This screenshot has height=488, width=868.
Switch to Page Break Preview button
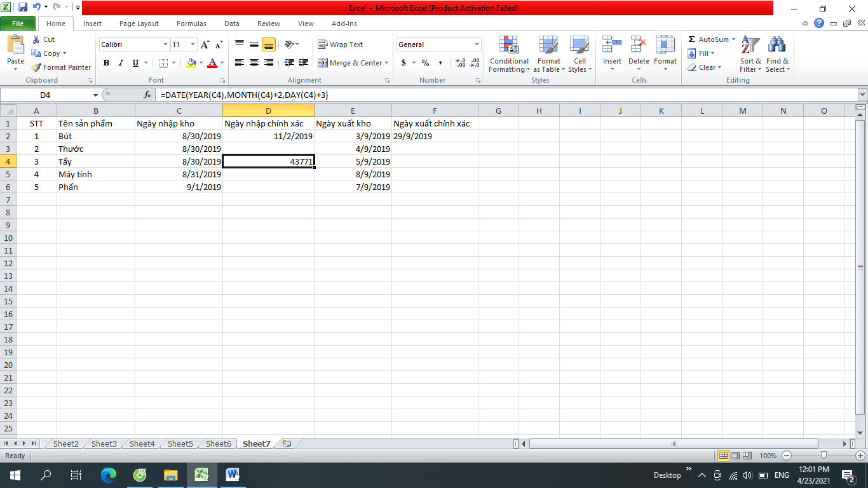(747, 456)
